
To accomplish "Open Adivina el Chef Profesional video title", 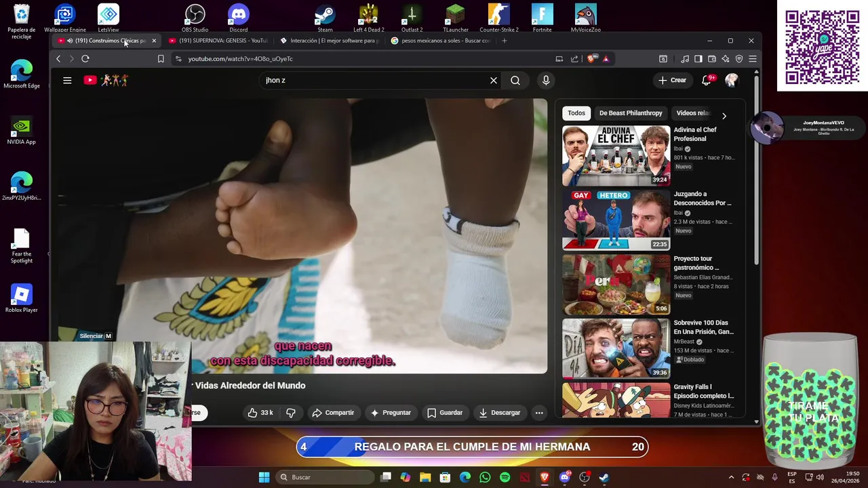I will [x=695, y=134].
